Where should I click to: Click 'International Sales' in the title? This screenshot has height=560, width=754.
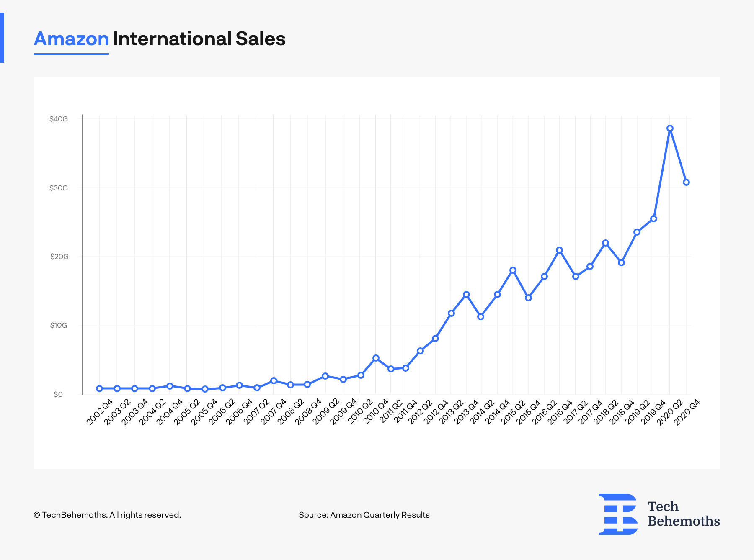coord(199,39)
